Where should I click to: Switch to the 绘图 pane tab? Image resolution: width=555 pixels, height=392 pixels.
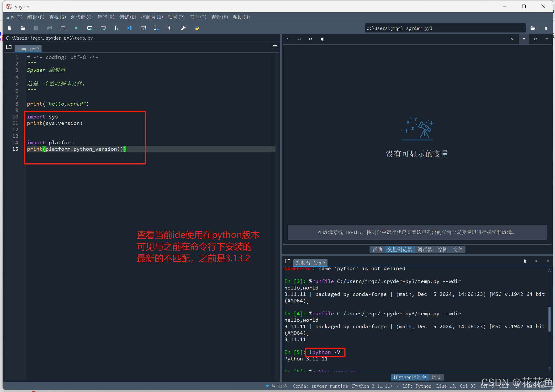pyautogui.click(x=442, y=249)
